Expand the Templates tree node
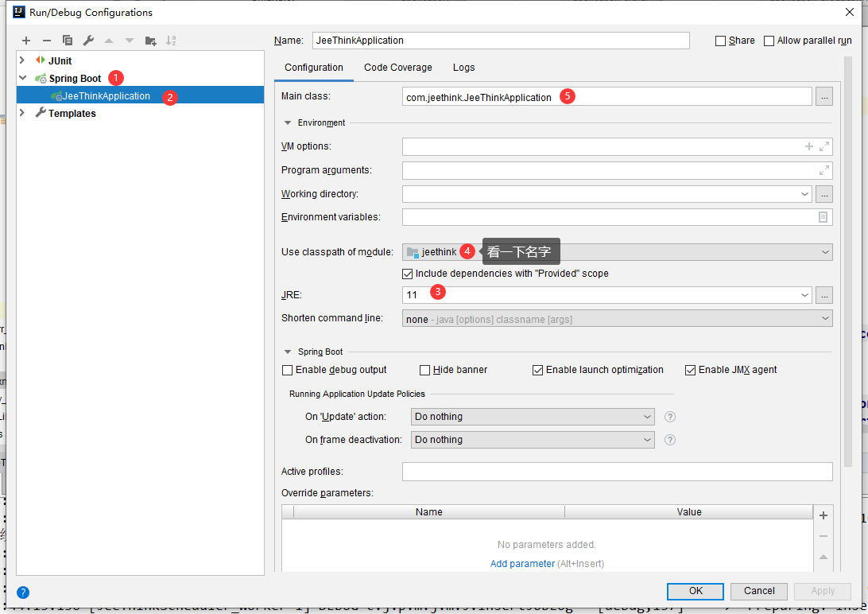 pyautogui.click(x=22, y=113)
